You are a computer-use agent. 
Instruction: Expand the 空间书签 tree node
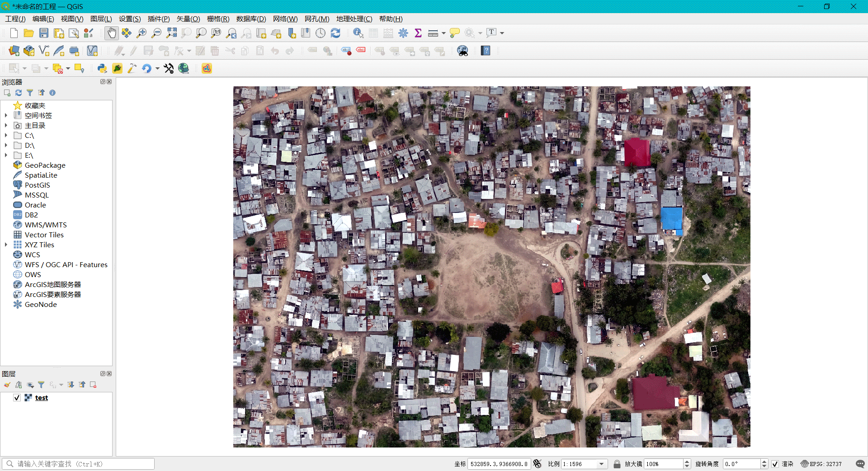6,116
